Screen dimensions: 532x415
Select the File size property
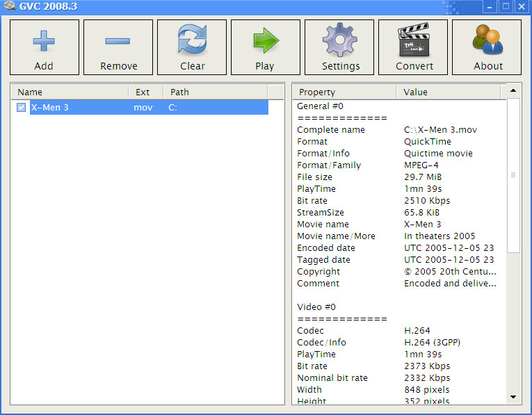click(x=314, y=177)
